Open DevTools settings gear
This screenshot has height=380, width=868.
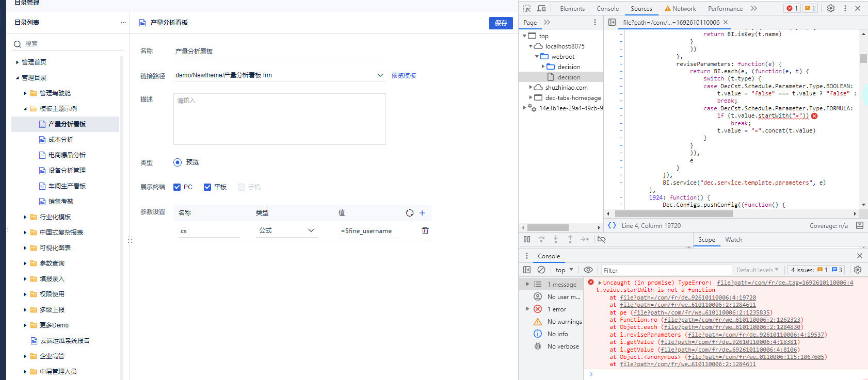coord(831,8)
